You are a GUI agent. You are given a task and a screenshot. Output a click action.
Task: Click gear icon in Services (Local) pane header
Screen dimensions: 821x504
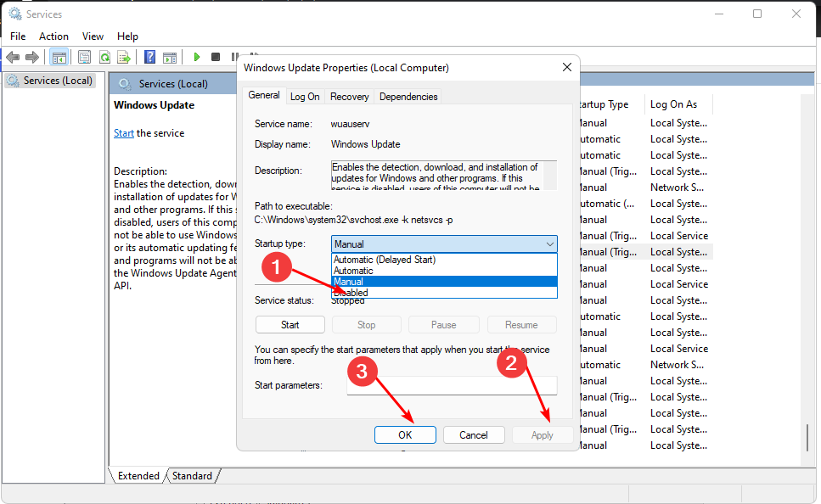click(124, 84)
